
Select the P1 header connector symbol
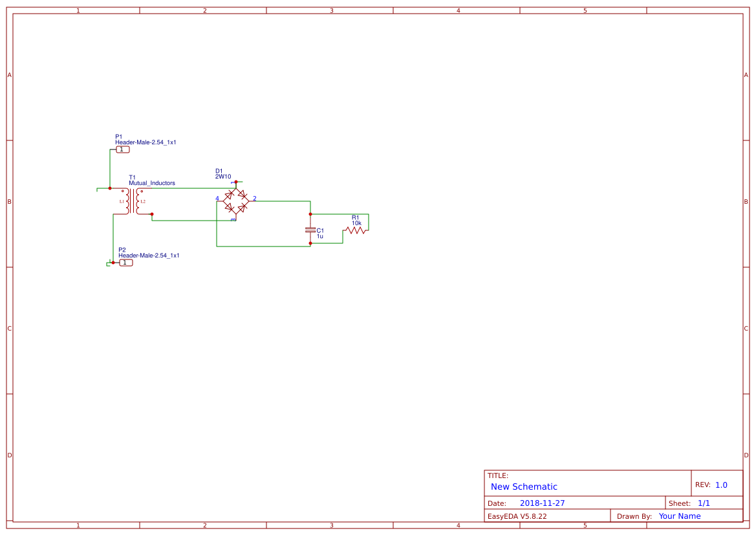tap(123, 149)
